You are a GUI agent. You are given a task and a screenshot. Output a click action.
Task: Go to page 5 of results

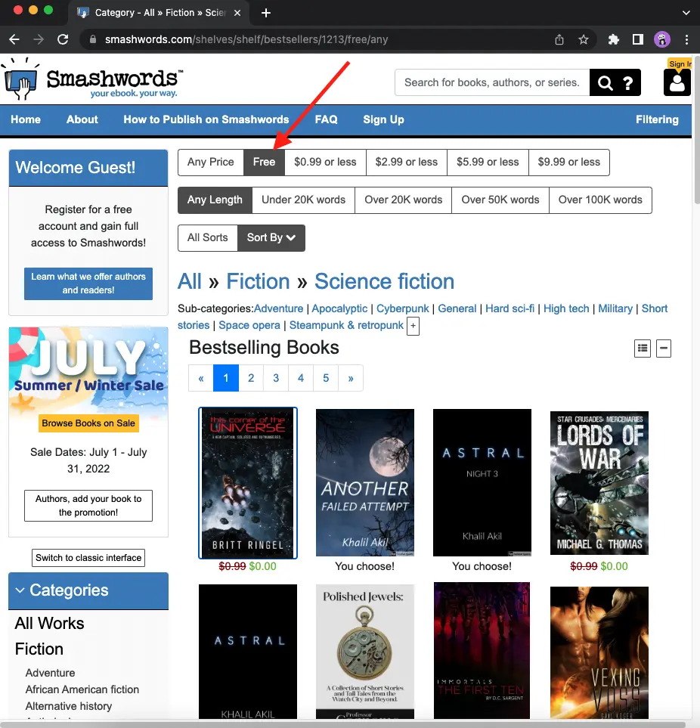point(326,379)
